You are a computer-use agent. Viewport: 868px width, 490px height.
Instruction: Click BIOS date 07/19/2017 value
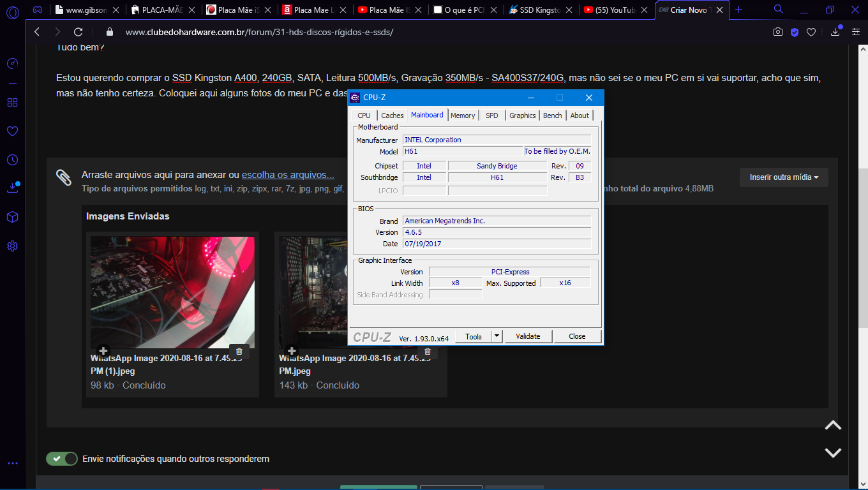click(497, 244)
